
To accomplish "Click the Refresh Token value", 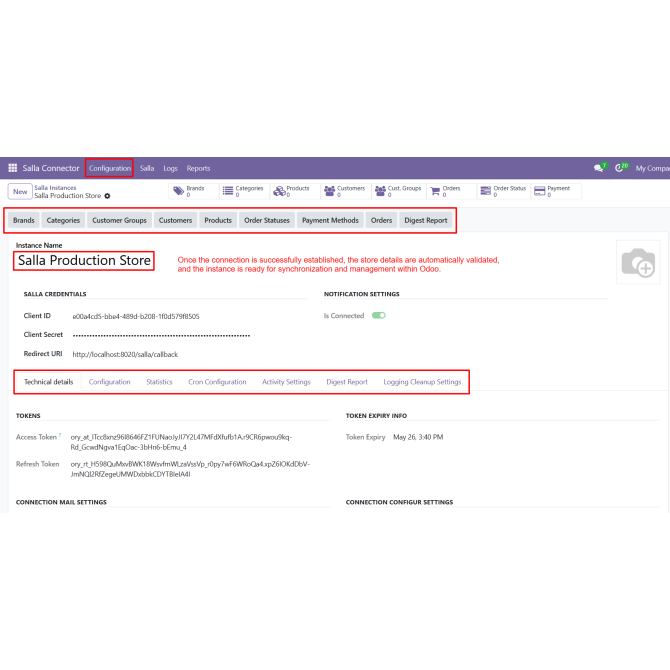I will coord(190,469).
